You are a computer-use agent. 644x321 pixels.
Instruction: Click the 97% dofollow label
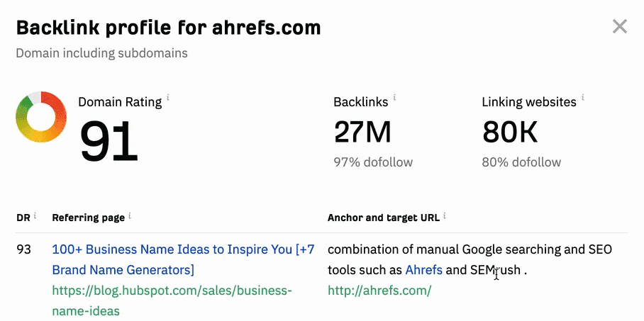click(373, 162)
